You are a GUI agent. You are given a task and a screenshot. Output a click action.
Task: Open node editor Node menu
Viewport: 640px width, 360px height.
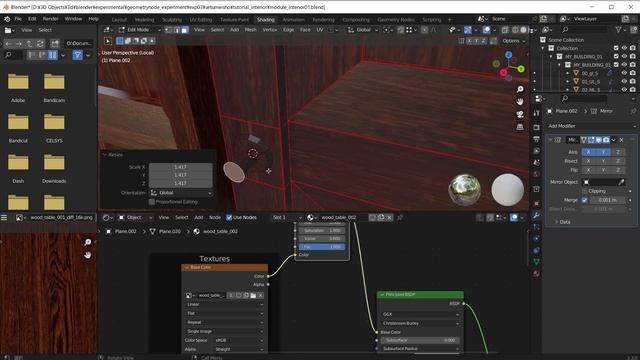pyautogui.click(x=215, y=218)
